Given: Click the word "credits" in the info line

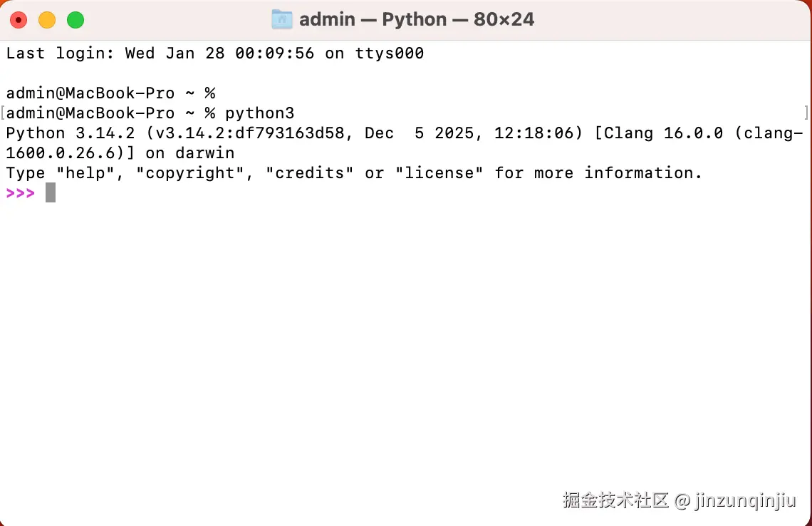Looking at the screenshot, I should coord(309,172).
